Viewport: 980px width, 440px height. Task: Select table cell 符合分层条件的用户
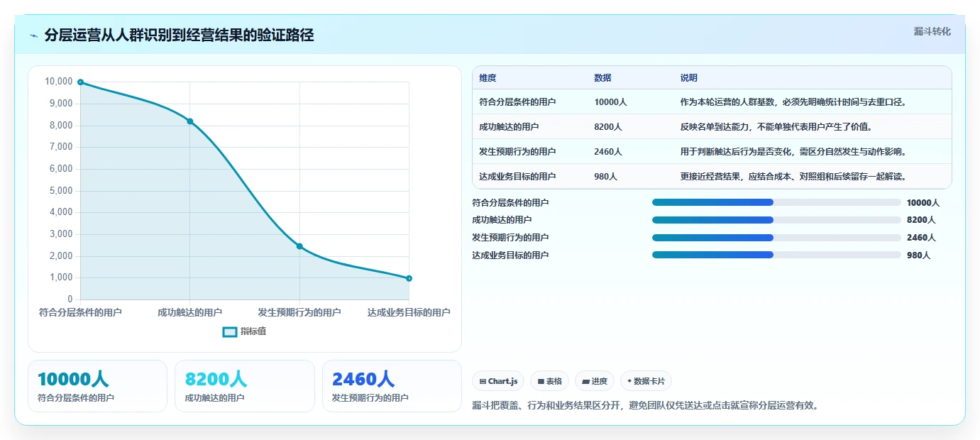tap(517, 102)
